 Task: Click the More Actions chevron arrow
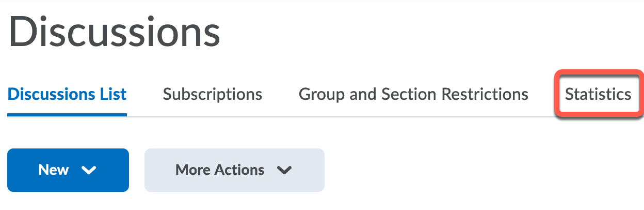pos(284,170)
